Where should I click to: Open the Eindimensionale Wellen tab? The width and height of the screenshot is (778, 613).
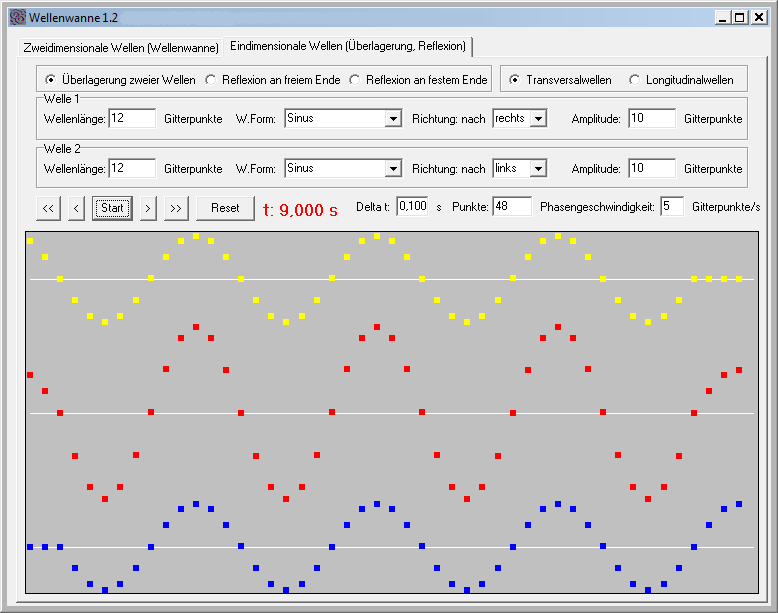coord(347,46)
